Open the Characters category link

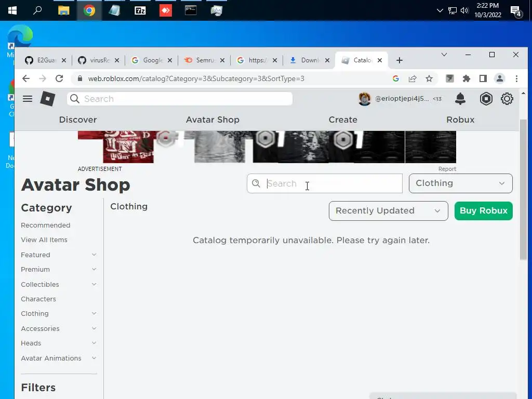tap(38, 299)
